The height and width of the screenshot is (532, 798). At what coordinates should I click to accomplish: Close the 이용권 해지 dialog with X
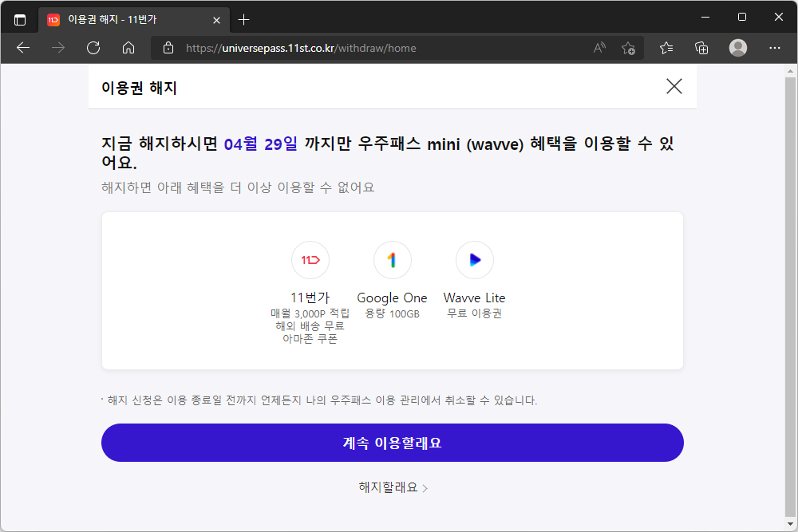(674, 86)
